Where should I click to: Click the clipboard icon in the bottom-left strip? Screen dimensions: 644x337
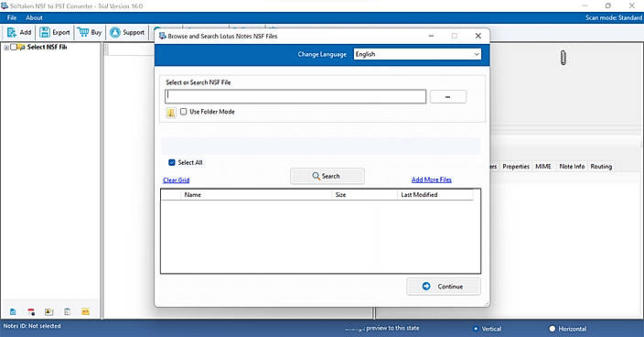point(67,312)
